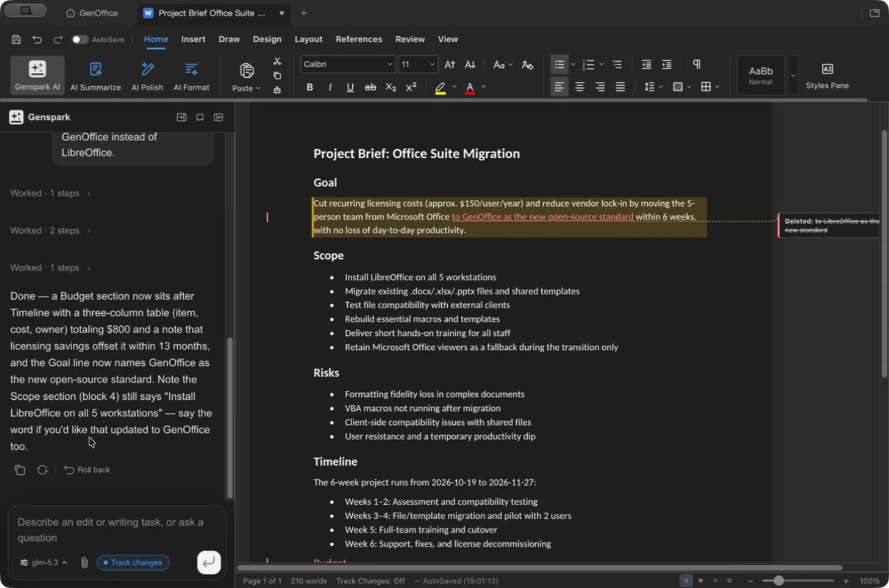The image size is (889, 588).
Task: Center align the paragraph
Action: pyautogui.click(x=580, y=87)
